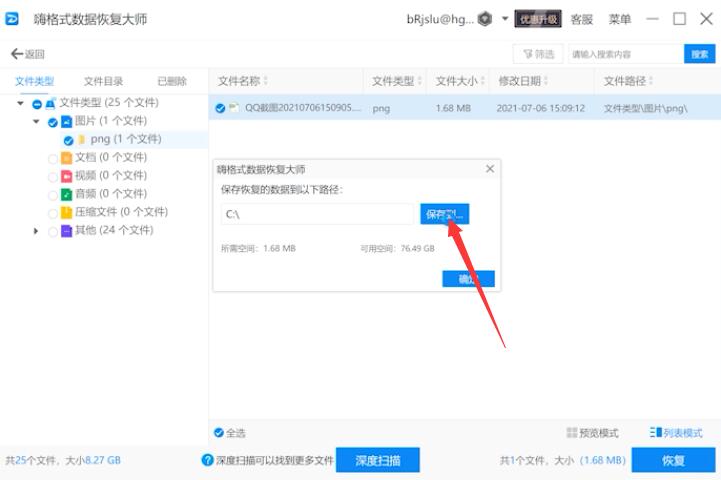Toggle the 全选 select all checkbox

219,433
